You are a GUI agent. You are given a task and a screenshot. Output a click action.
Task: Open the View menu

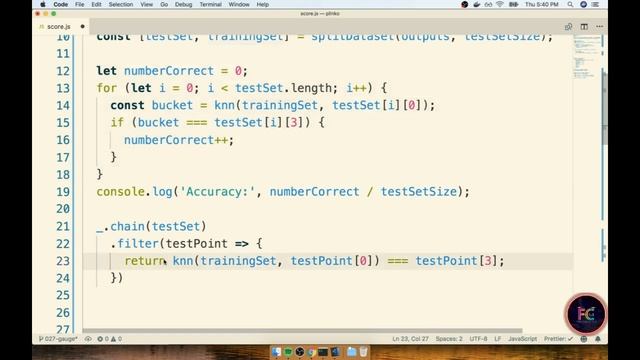click(x=147, y=4)
